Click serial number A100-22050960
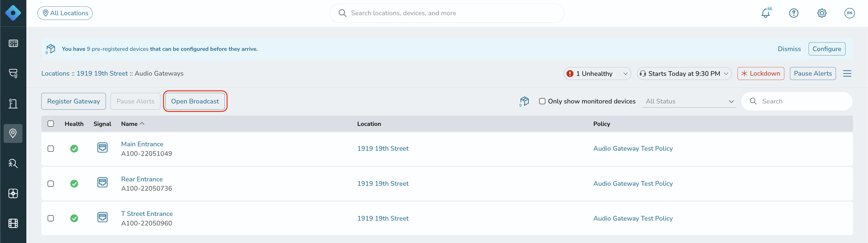The width and height of the screenshot is (868, 243). pyautogui.click(x=146, y=223)
